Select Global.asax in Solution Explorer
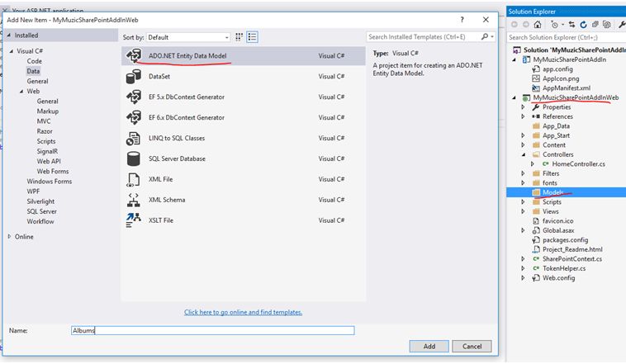This screenshot has height=364, width=626. click(x=558, y=230)
